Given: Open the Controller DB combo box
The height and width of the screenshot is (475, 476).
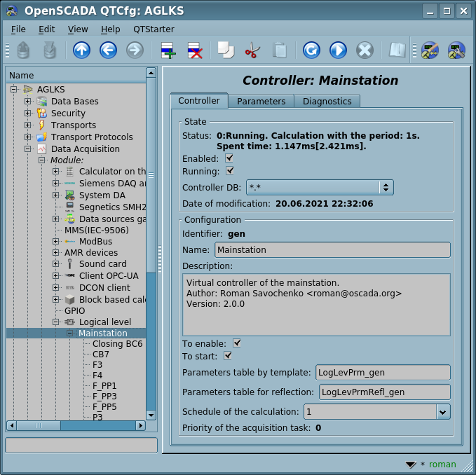Looking at the screenshot, I should tap(320, 188).
